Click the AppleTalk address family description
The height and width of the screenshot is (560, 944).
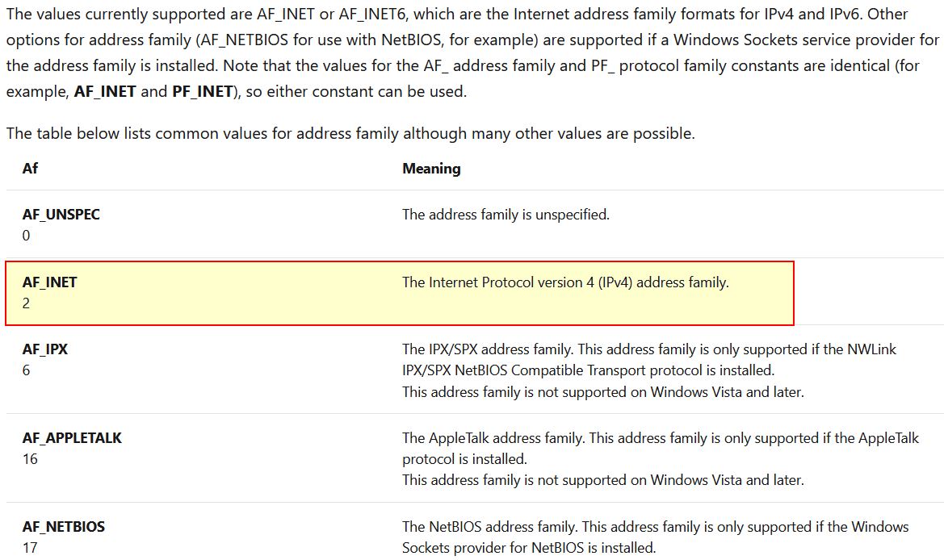point(661,459)
